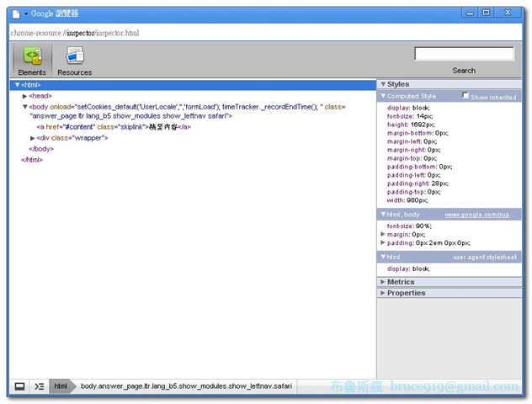
Task: Expand the margin shorthand property
Action: [x=383, y=234]
